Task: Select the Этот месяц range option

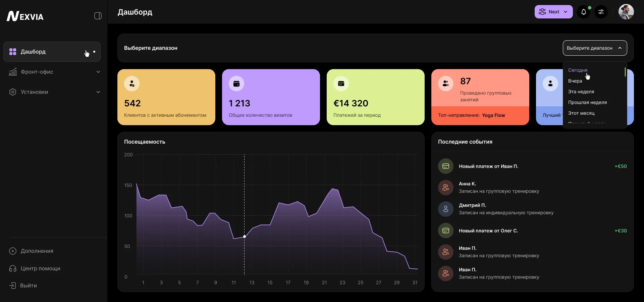Action: click(x=581, y=113)
